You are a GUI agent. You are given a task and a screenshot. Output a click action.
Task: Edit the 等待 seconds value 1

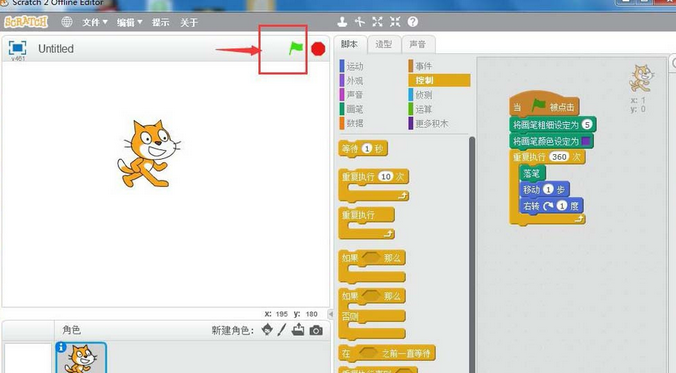[366, 149]
